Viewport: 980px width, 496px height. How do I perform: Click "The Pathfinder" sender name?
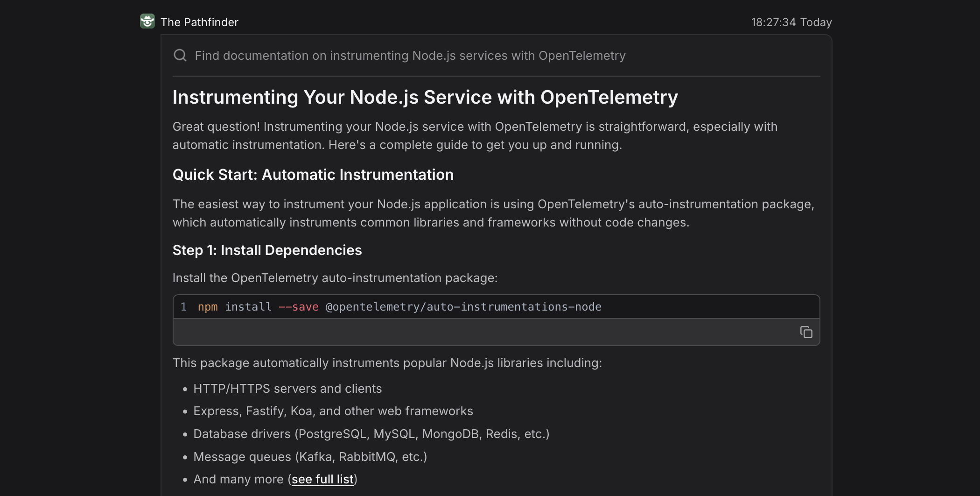[x=199, y=22]
